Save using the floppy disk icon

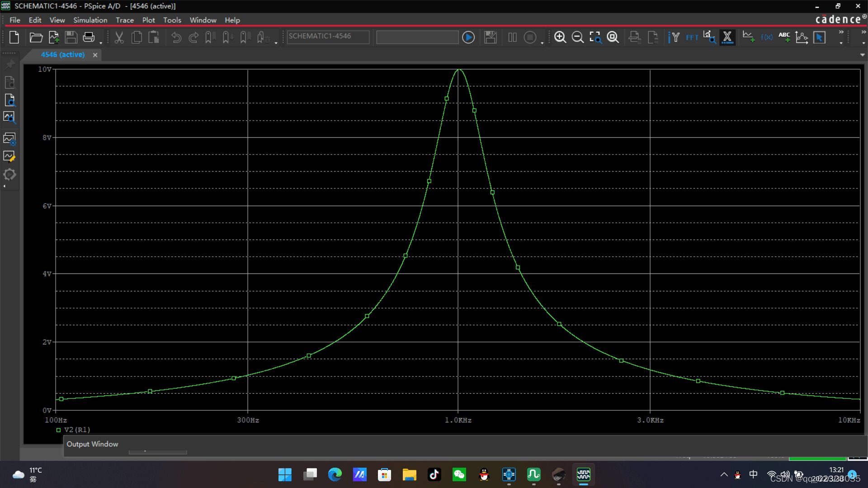pos(71,37)
